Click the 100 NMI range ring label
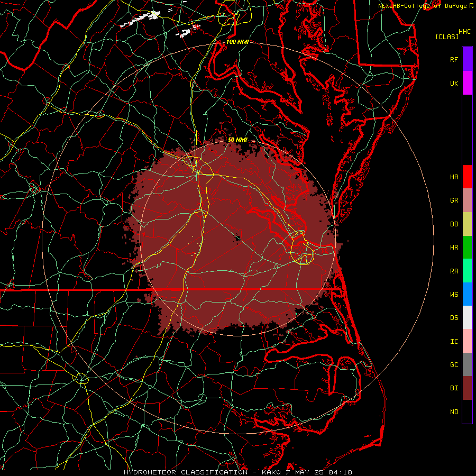This screenshot has height=476, width=476. pos(237,42)
